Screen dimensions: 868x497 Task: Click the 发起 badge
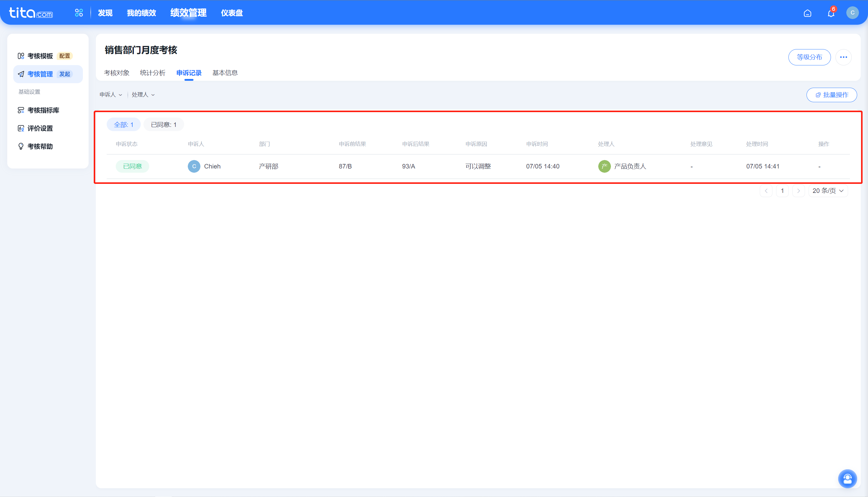point(64,74)
